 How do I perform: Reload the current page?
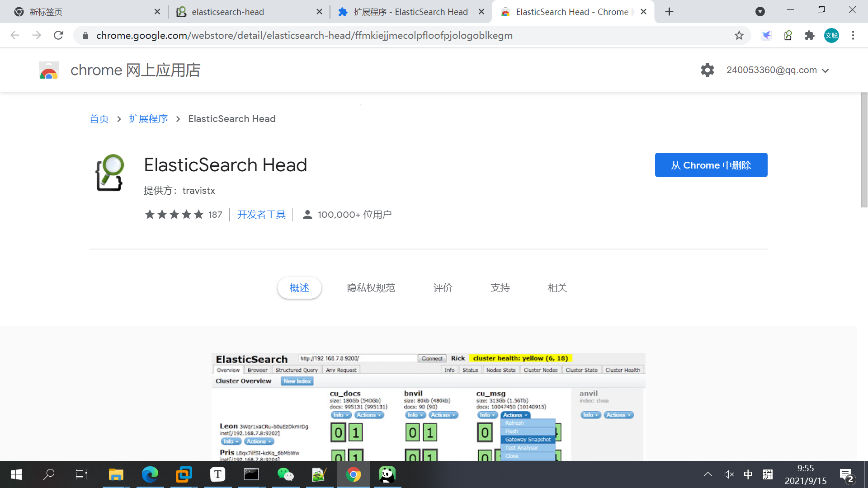tap(58, 35)
